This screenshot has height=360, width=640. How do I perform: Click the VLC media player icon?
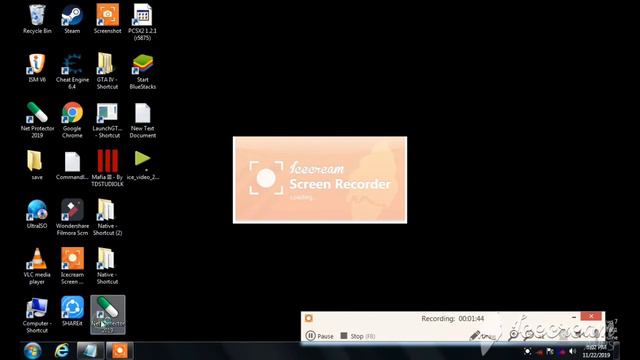coord(37,266)
